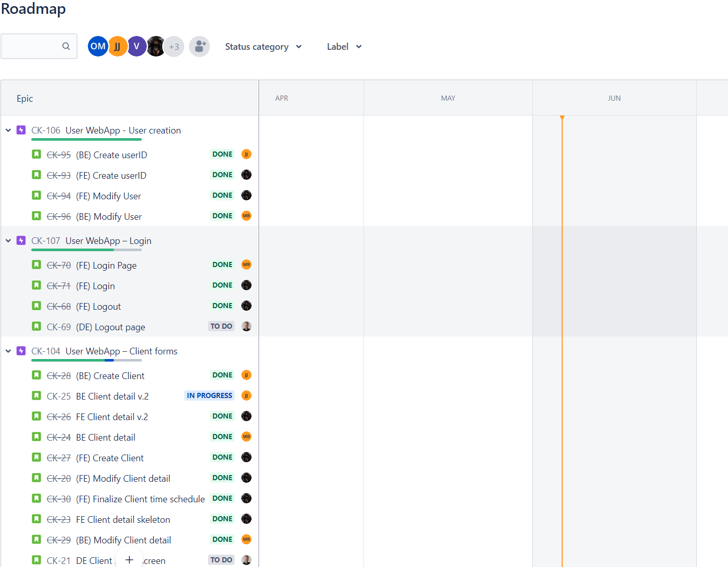Click the MAY month header
Screen dimensions: 728x567
tap(448, 98)
